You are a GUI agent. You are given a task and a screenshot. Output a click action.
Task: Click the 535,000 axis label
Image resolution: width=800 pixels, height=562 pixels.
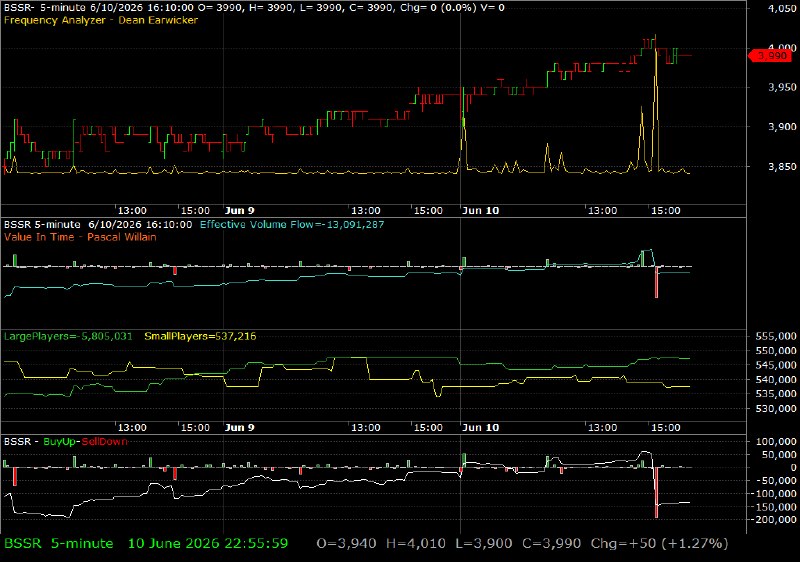click(x=776, y=394)
